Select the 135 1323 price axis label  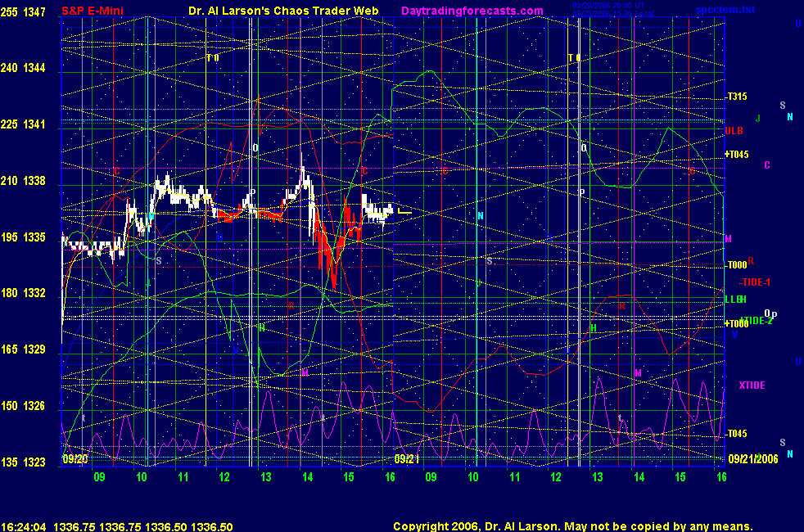(x=23, y=462)
